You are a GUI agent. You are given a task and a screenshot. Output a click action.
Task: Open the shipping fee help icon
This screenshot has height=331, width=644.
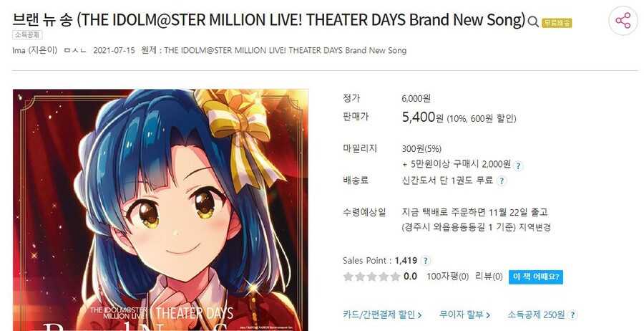pyautogui.click(x=502, y=181)
